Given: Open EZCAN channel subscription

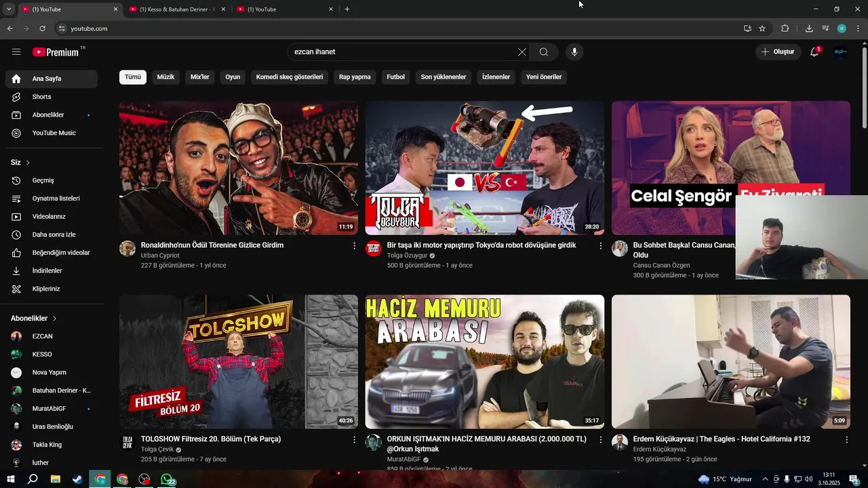Looking at the screenshot, I should coord(52,336).
